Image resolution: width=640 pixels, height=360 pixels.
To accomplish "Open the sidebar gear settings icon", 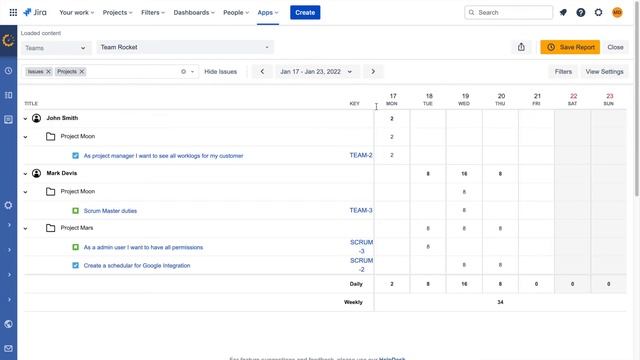I will tap(8, 205).
